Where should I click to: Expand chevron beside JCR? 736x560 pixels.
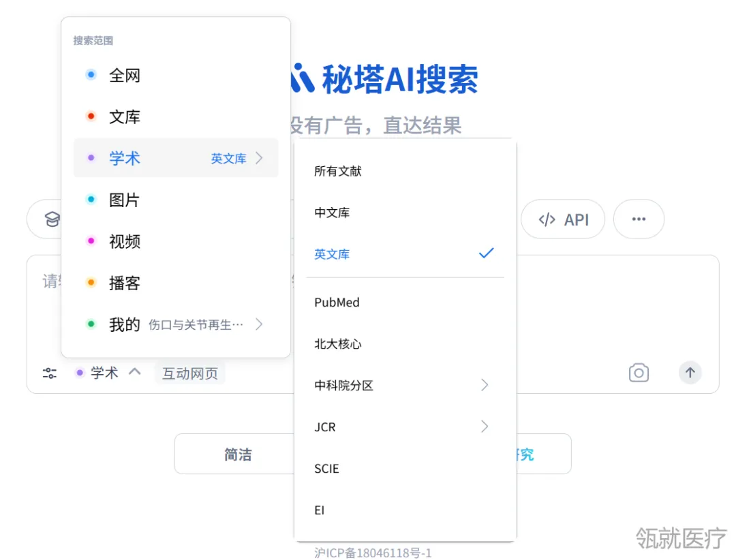point(485,426)
